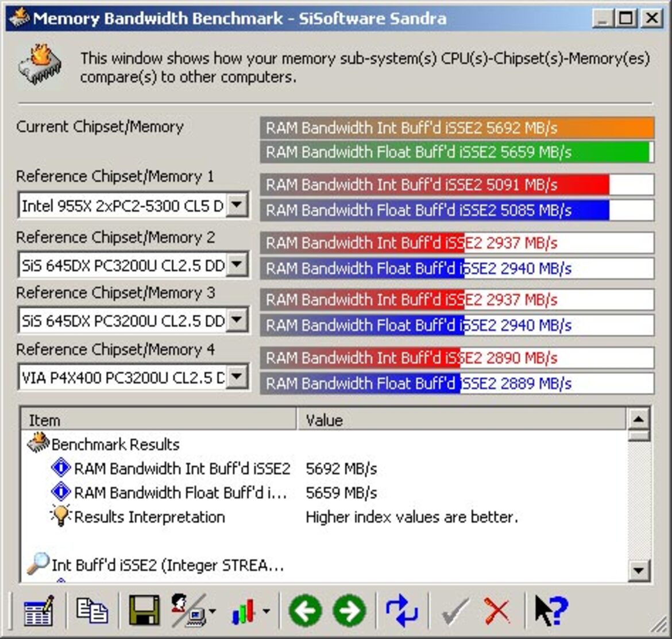Cancel with the red X icon
Screen dimensions: 672x639
pos(497,611)
